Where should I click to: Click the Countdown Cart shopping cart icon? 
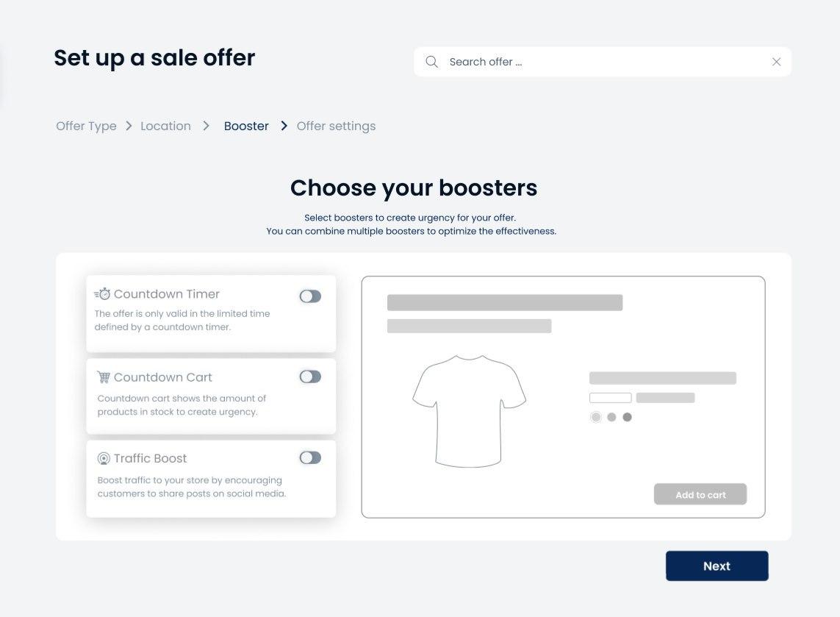(x=104, y=377)
